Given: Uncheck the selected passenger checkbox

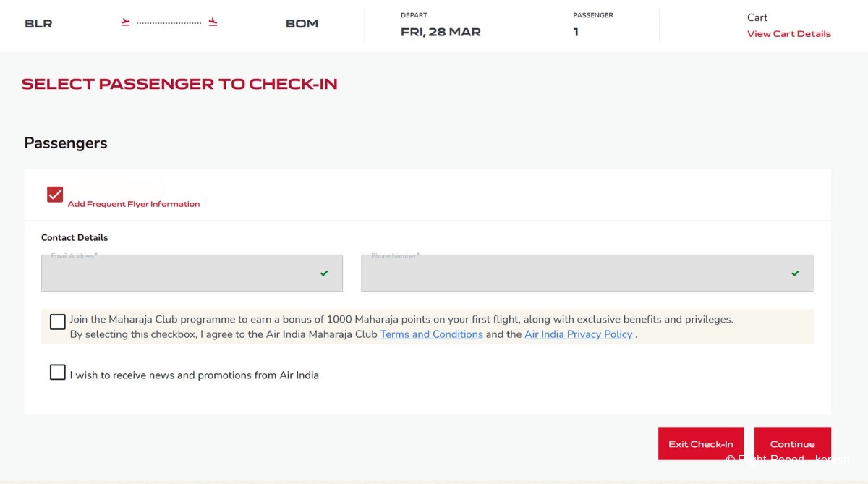Looking at the screenshot, I should [x=55, y=195].
